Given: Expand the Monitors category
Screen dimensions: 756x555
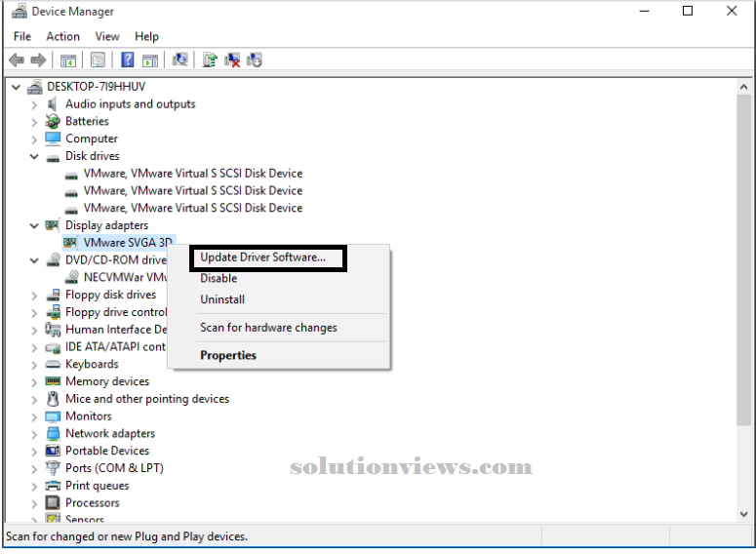Looking at the screenshot, I should click(34, 416).
